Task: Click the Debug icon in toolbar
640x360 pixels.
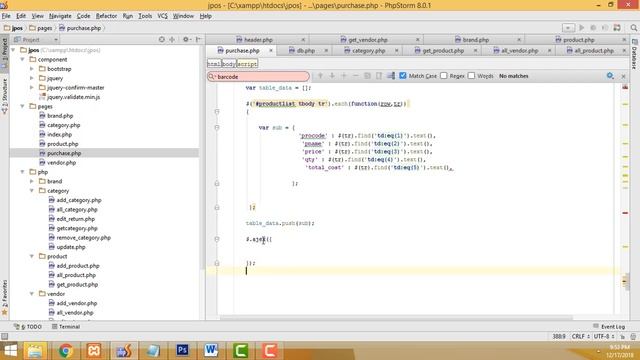Action: 593,28
